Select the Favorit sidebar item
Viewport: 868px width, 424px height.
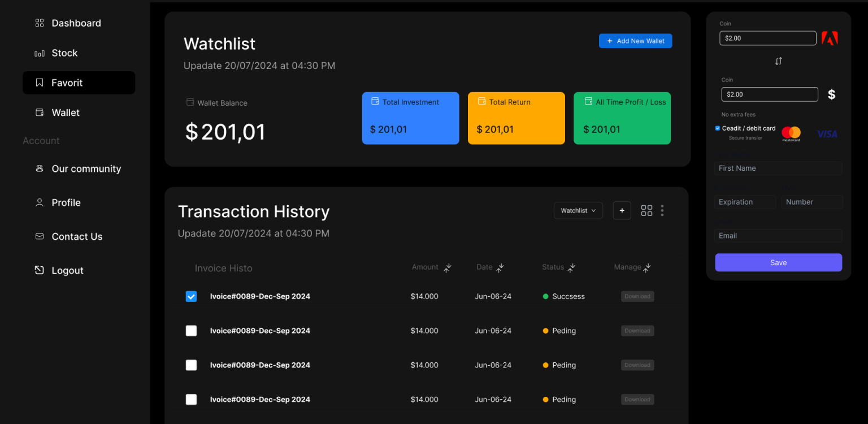click(x=79, y=83)
